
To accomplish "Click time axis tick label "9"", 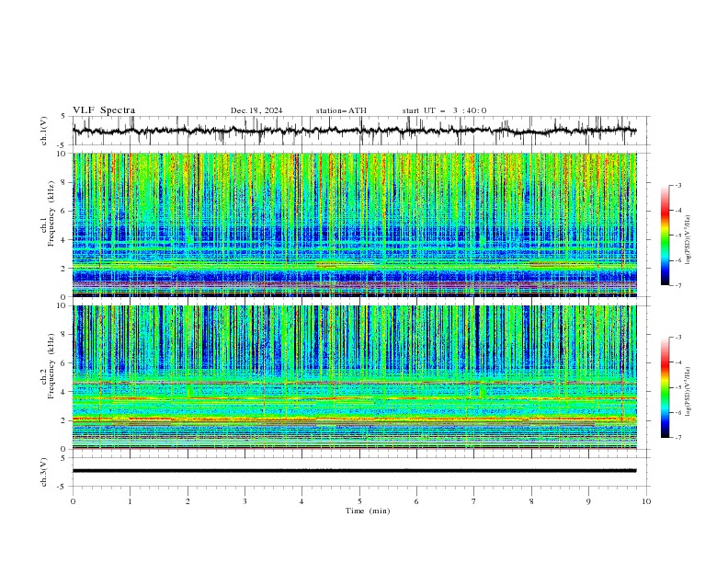I will tap(588, 501).
